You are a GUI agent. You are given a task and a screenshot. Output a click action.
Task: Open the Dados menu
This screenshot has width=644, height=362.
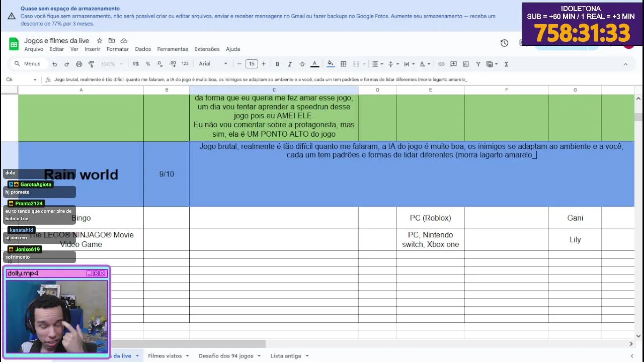click(x=143, y=49)
